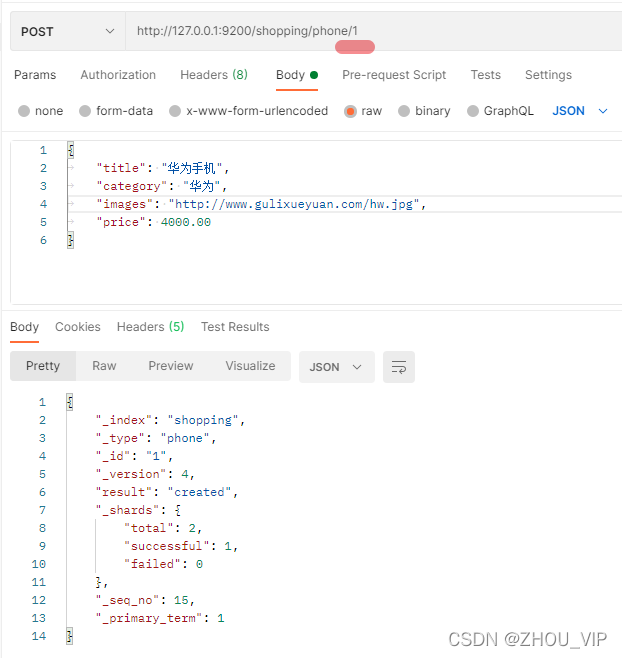622x658 pixels.
Task: Switch to the Params tab
Action: pos(35,75)
